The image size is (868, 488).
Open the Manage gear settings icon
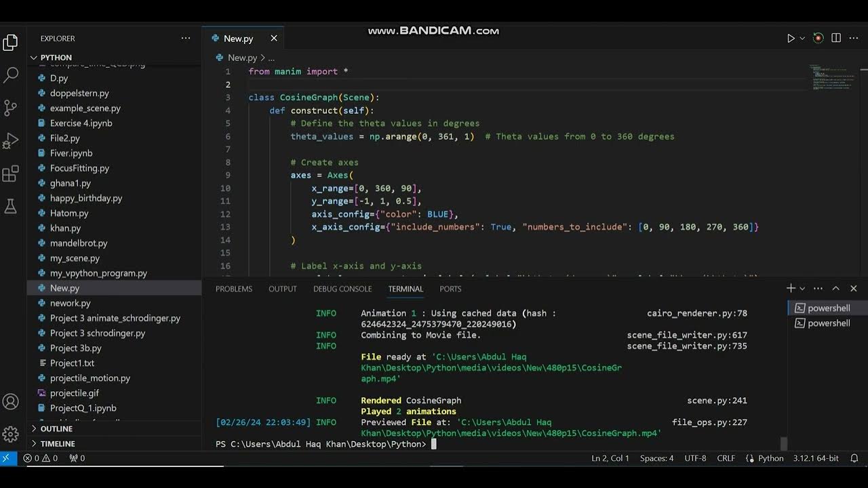pyautogui.click(x=10, y=434)
